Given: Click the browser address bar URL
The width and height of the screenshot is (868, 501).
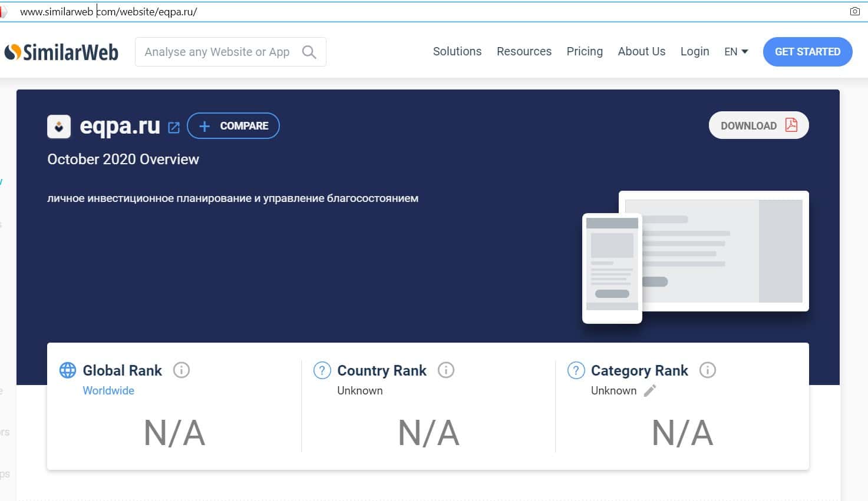Looking at the screenshot, I should 108,12.
